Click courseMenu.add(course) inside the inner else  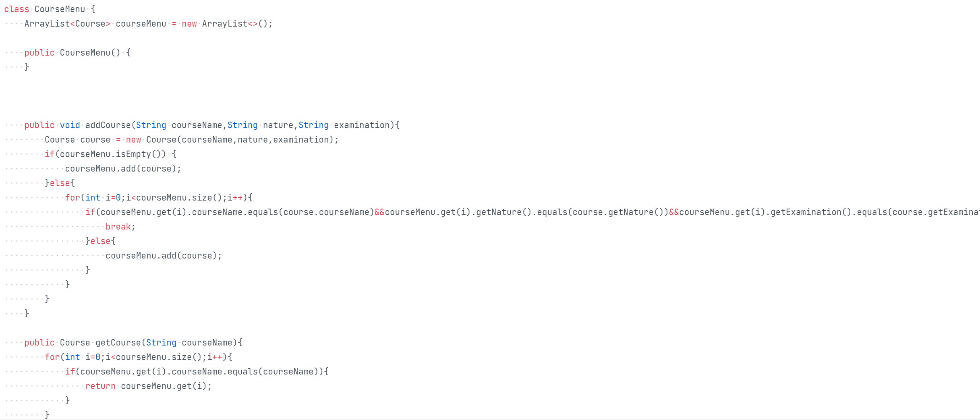tap(163, 256)
